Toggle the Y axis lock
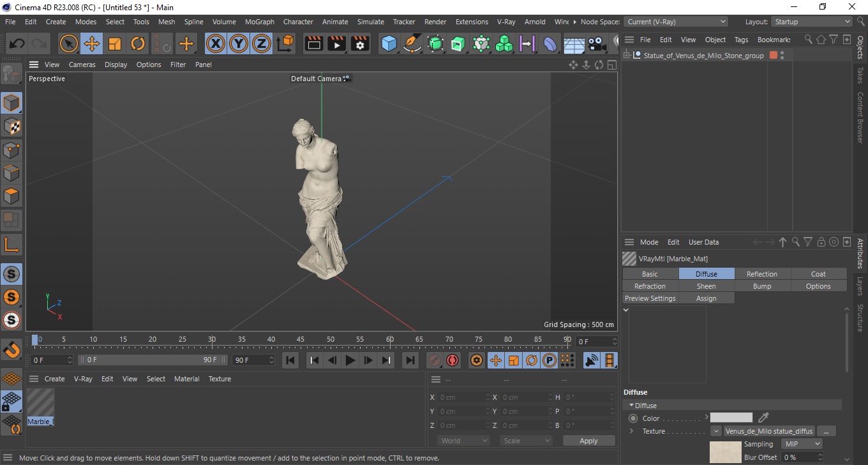This screenshot has height=465, width=868. 239,43
